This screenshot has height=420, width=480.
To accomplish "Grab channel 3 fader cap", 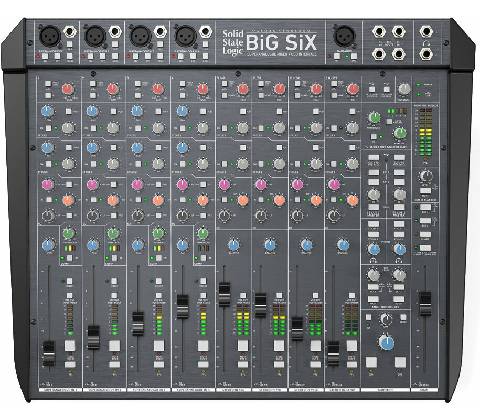I will pyautogui.click(x=138, y=324).
